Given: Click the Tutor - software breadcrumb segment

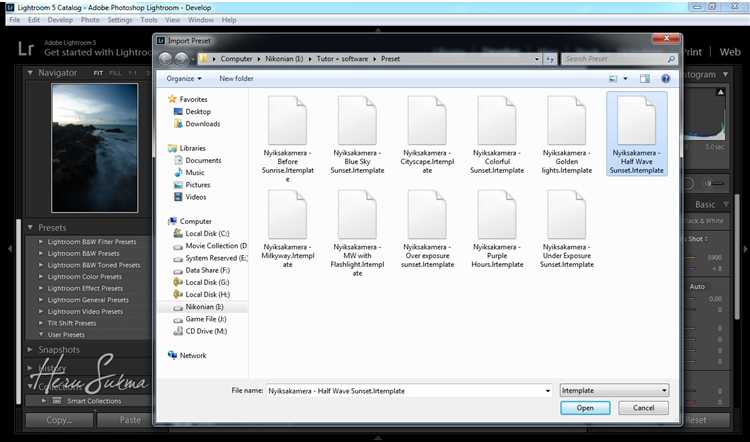Looking at the screenshot, I should pos(342,59).
